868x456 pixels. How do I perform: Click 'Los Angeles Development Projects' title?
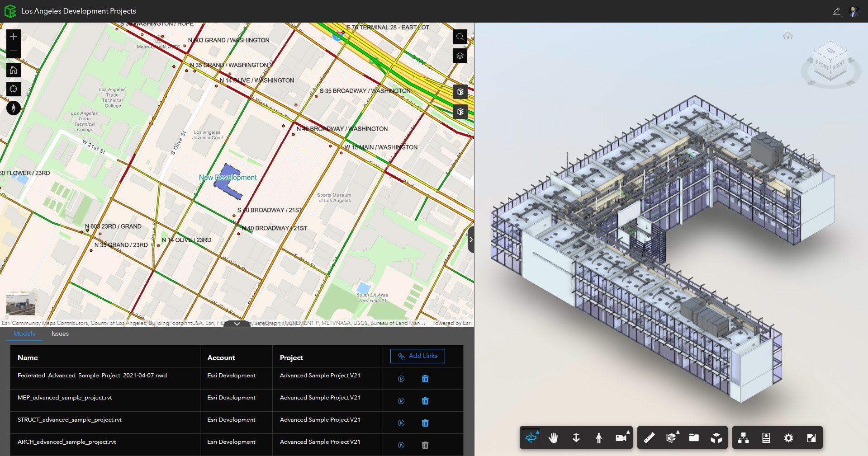click(79, 11)
